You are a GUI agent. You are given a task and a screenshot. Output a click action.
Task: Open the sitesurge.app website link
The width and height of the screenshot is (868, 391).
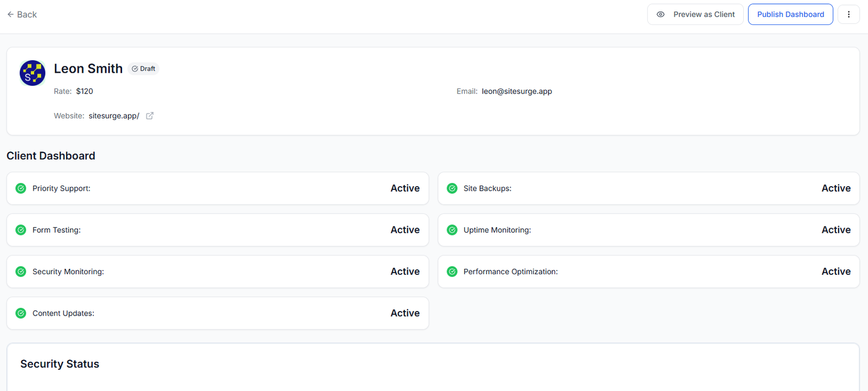114,116
